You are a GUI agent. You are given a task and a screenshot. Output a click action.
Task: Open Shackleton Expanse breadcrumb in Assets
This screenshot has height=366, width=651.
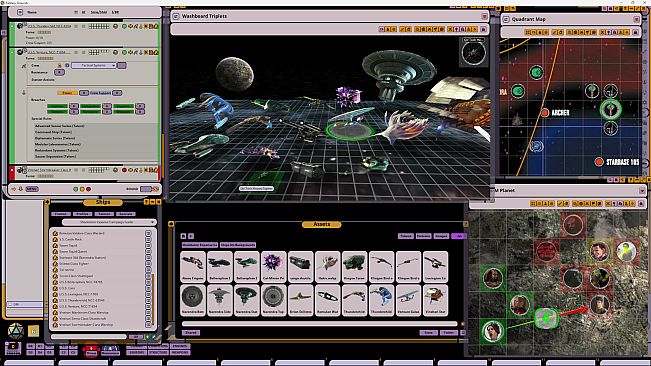click(x=200, y=245)
